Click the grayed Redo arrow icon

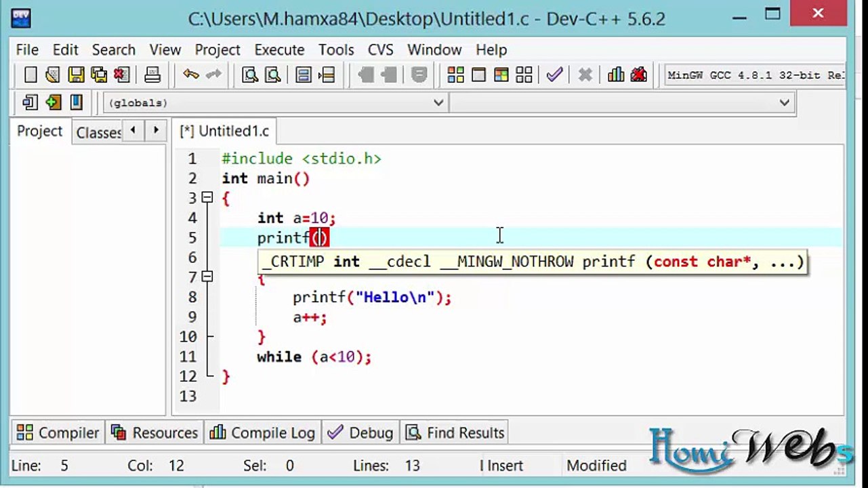[x=213, y=75]
